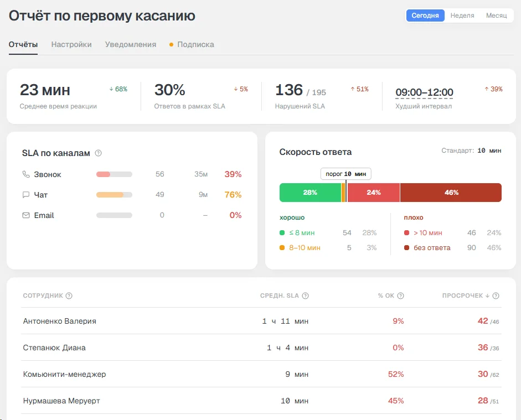Click > 10 мин legend label
The width and height of the screenshot is (521, 420).
pos(428,233)
